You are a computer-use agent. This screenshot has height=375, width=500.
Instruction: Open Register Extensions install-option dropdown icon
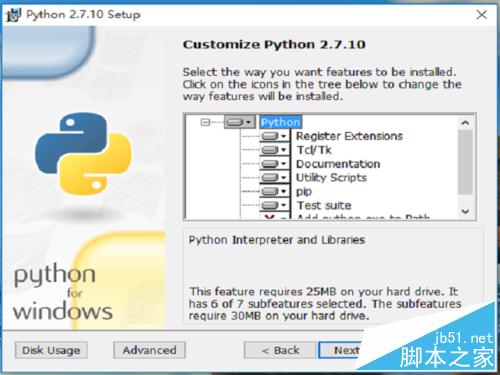point(274,136)
